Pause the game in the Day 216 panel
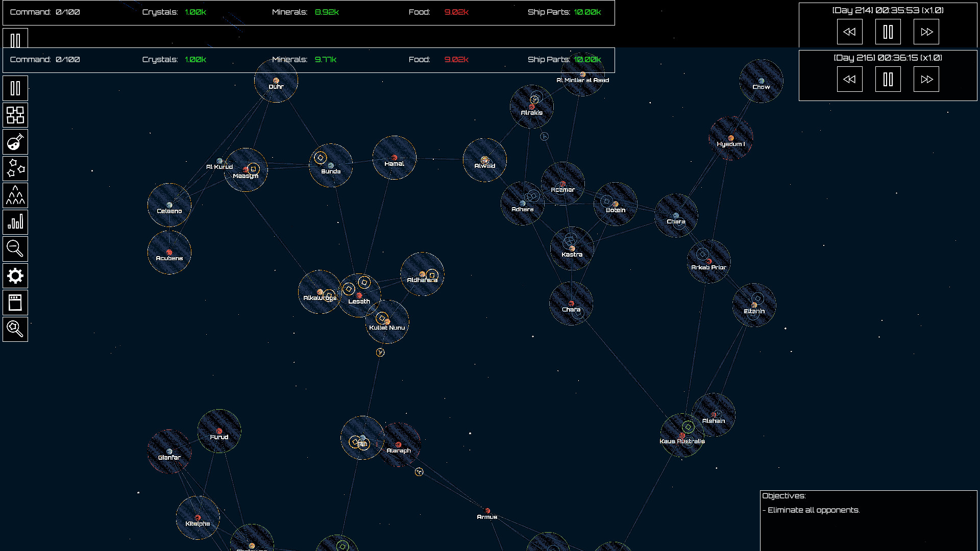This screenshot has height=551, width=980. point(888,79)
